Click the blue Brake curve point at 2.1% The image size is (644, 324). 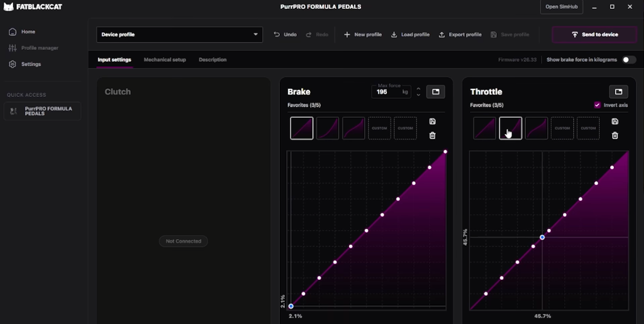pyautogui.click(x=291, y=306)
